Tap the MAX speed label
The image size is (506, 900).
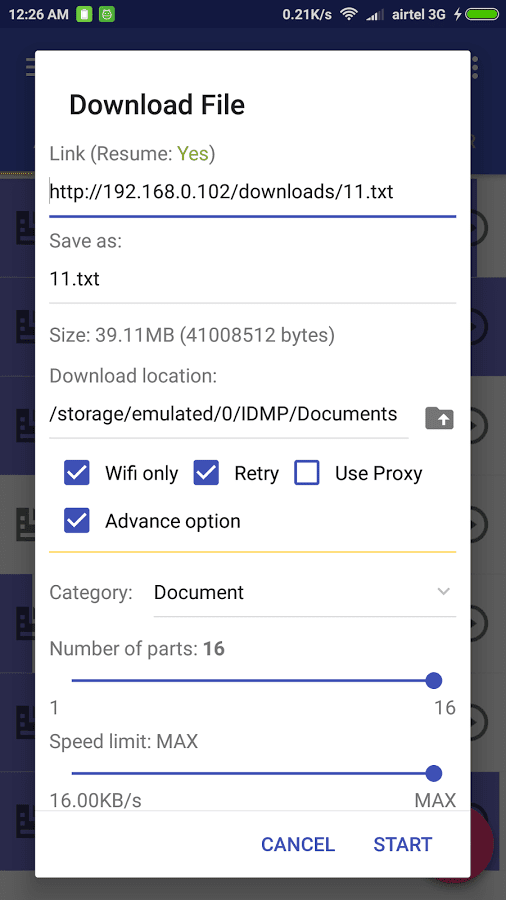pyautogui.click(x=435, y=800)
